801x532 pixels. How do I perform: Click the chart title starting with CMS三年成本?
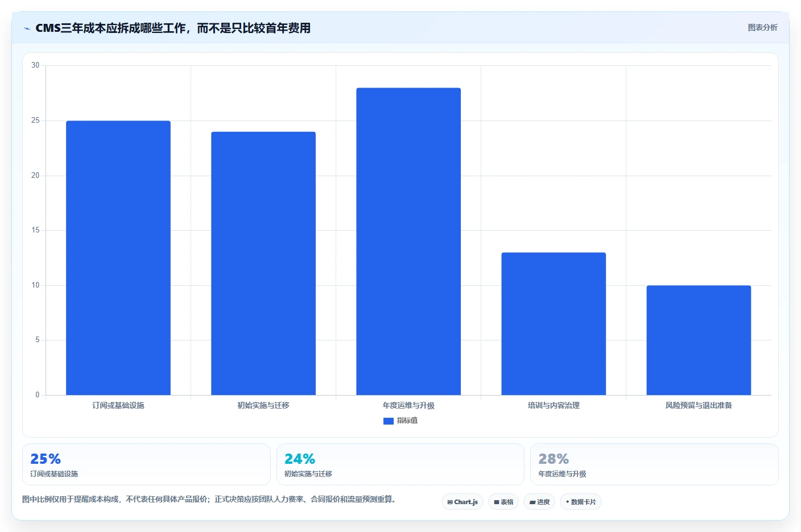(x=173, y=28)
